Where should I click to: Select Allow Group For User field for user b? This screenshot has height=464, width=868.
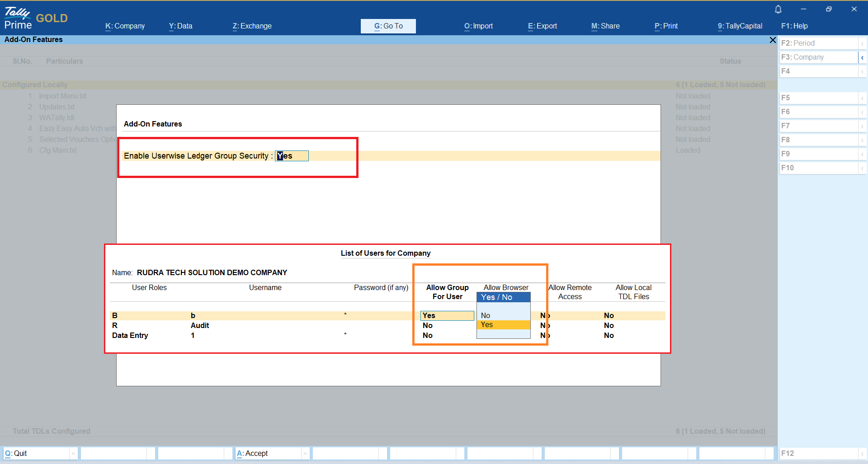447,316
